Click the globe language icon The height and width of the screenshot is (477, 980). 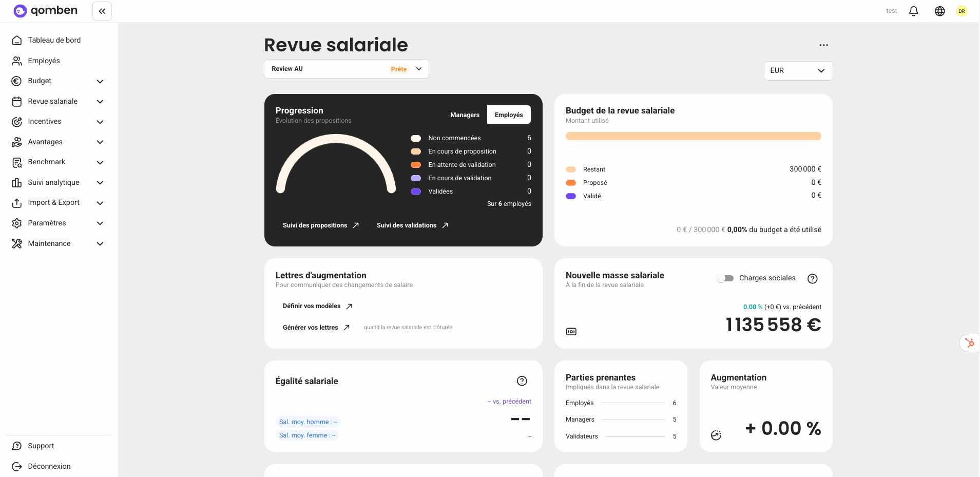[939, 11]
